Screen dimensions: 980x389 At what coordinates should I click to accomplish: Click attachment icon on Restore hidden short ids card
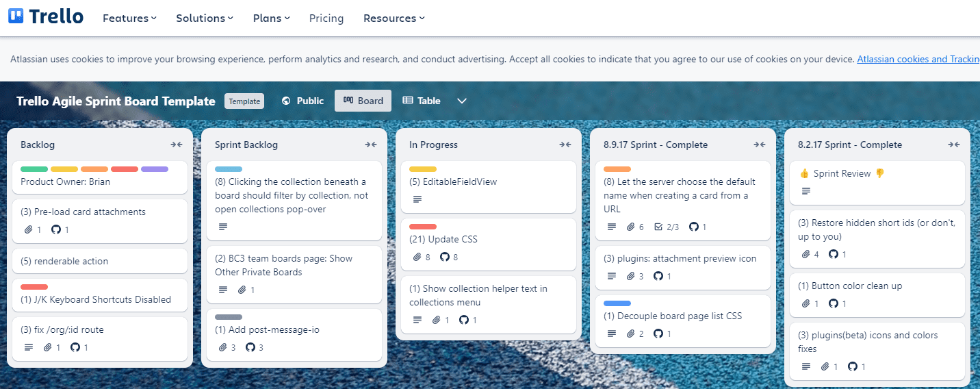click(806, 254)
